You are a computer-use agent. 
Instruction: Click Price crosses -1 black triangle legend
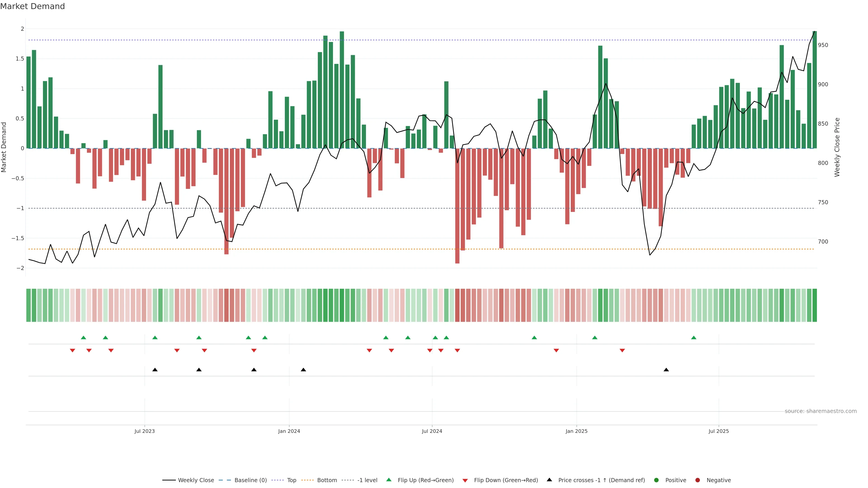click(x=549, y=480)
